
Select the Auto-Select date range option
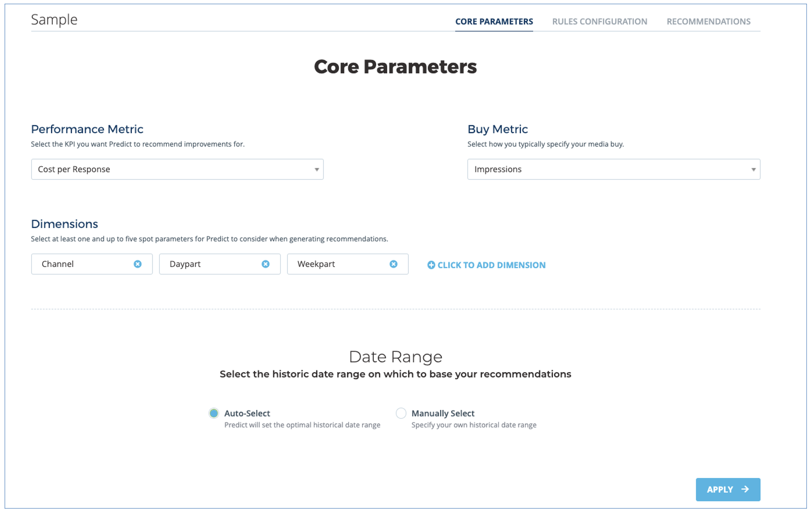[x=214, y=413]
